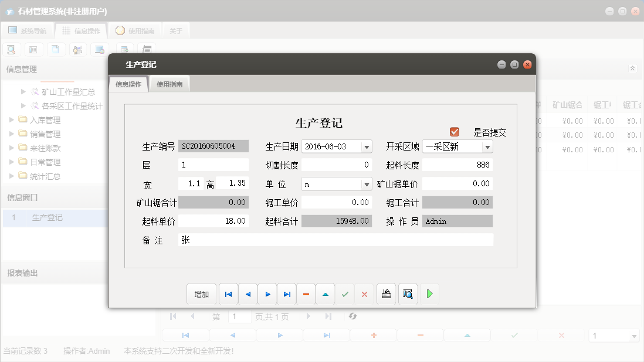This screenshot has width=644, height=362.
Task: Open the print preview icon in the dialog
Action: [407, 294]
